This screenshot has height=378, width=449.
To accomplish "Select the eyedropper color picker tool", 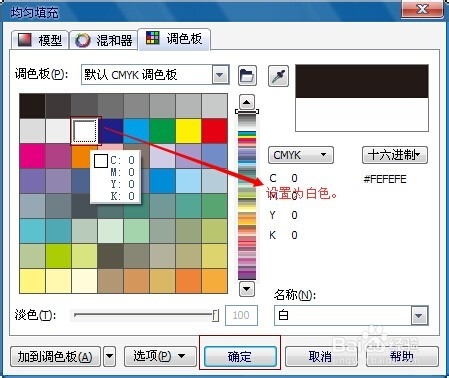I will pyautogui.click(x=278, y=76).
